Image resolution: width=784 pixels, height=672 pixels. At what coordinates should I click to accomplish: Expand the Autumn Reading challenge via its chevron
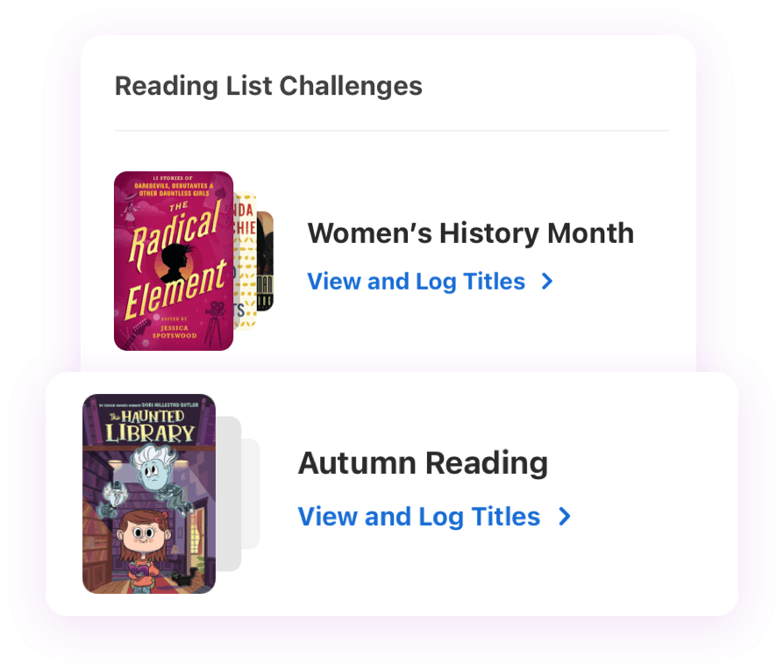coord(564,517)
